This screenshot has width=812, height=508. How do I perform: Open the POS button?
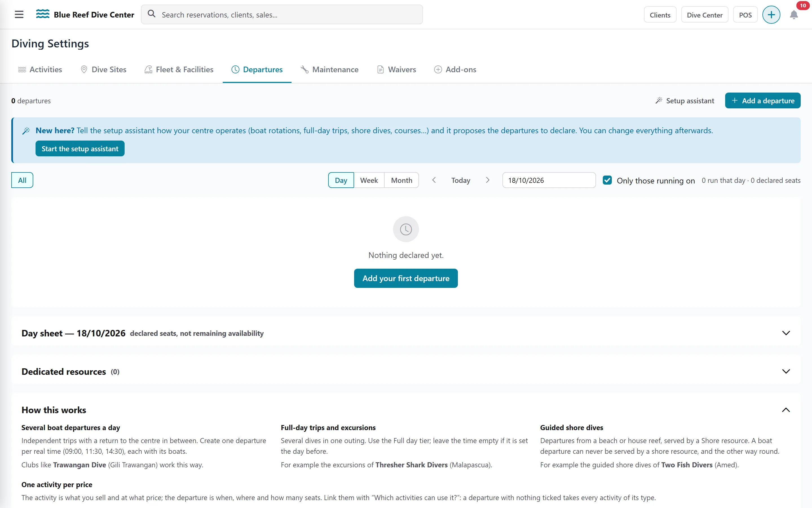click(x=745, y=15)
